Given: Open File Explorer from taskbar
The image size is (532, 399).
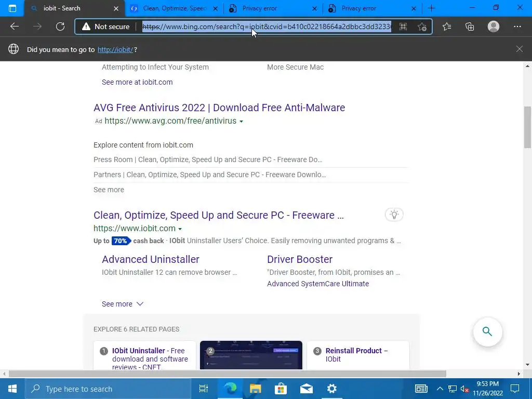Looking at the screenshot, I should click(256, 389).
